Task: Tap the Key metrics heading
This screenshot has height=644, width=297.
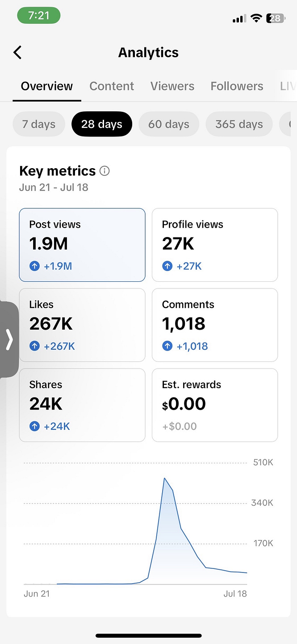Action: pos(58,171)
